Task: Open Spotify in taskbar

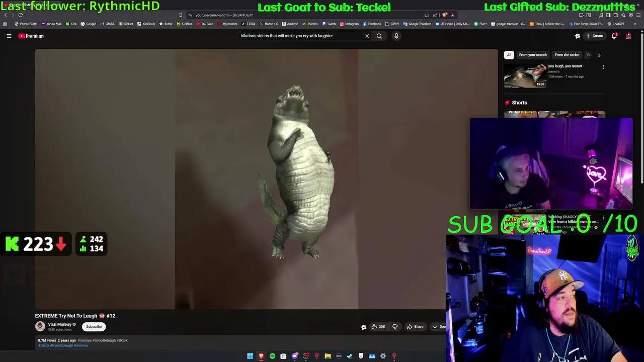Action: click(272, 356)
